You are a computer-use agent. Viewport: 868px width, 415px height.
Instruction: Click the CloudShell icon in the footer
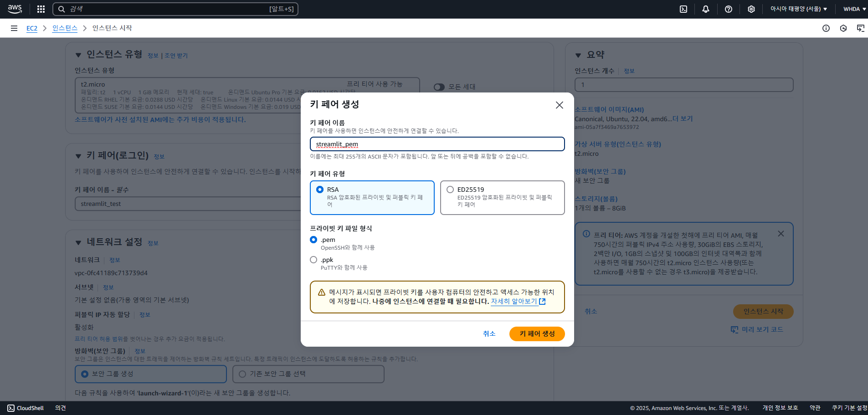(11, 408)
